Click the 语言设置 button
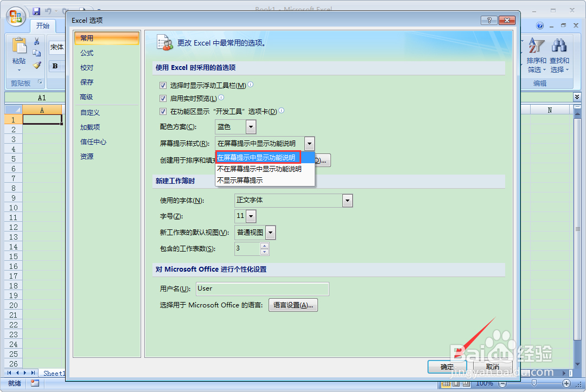 (293, 305)
